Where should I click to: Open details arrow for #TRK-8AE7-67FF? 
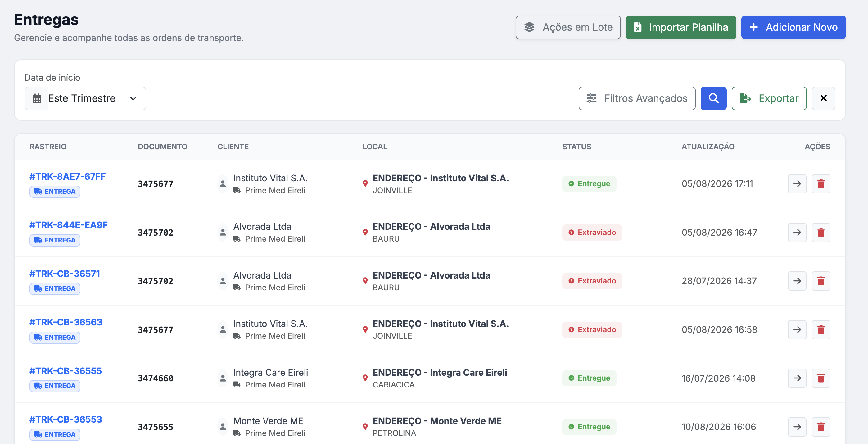click(x=797, y=184)
